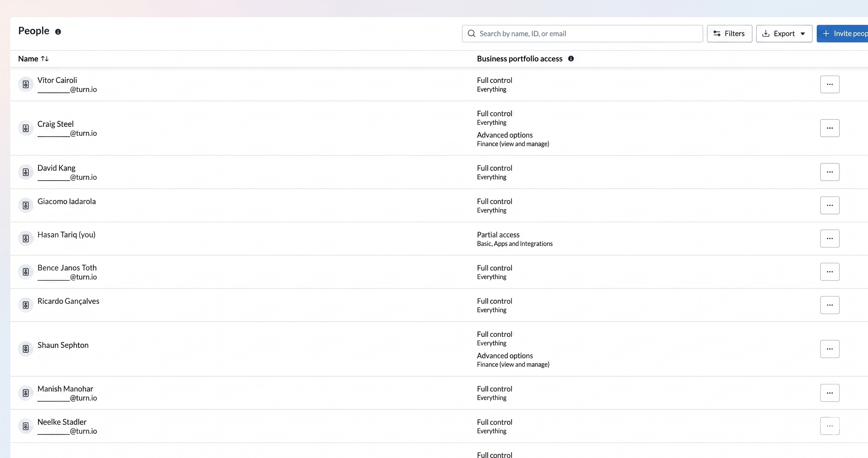868x458 pixels.
Task: Open the more options for Bence Janos Toth
Action: 830,272
